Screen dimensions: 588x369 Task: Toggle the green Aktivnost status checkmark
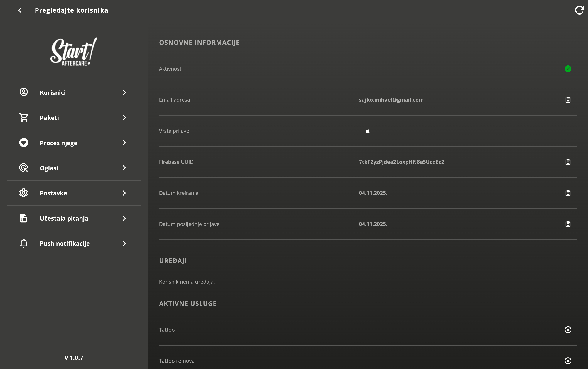coord(568,69)
